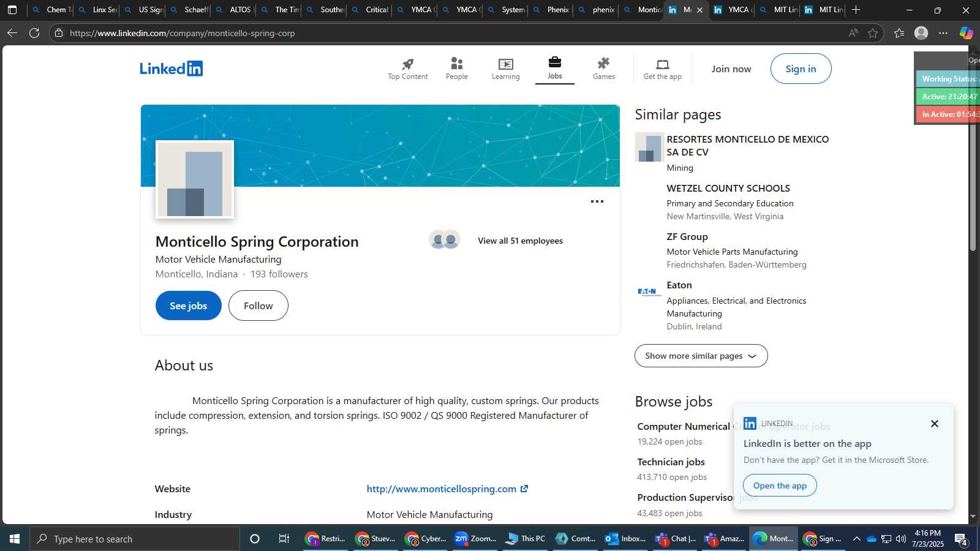Open the Favorites list icon

899,33
